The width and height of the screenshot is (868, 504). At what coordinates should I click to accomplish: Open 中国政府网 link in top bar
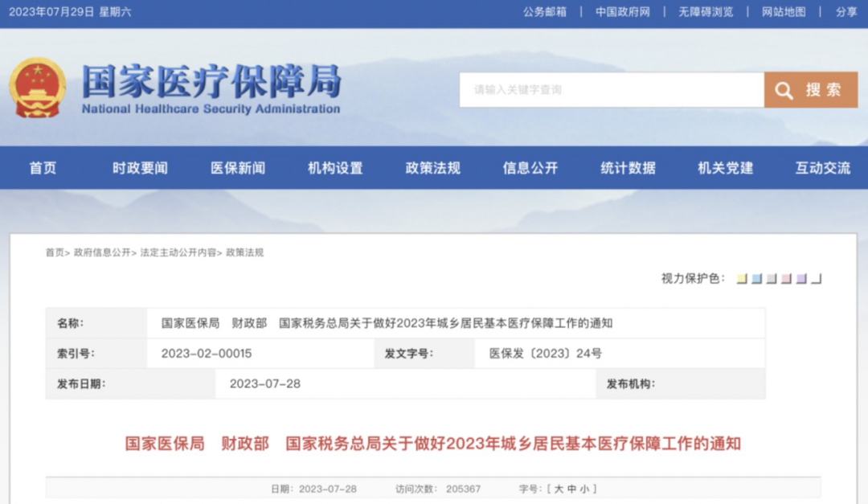click(x=623, y=12)
